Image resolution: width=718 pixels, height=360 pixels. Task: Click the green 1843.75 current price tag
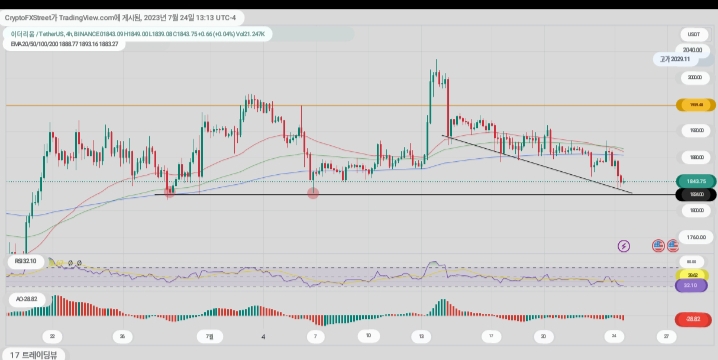tap(696, 181)
